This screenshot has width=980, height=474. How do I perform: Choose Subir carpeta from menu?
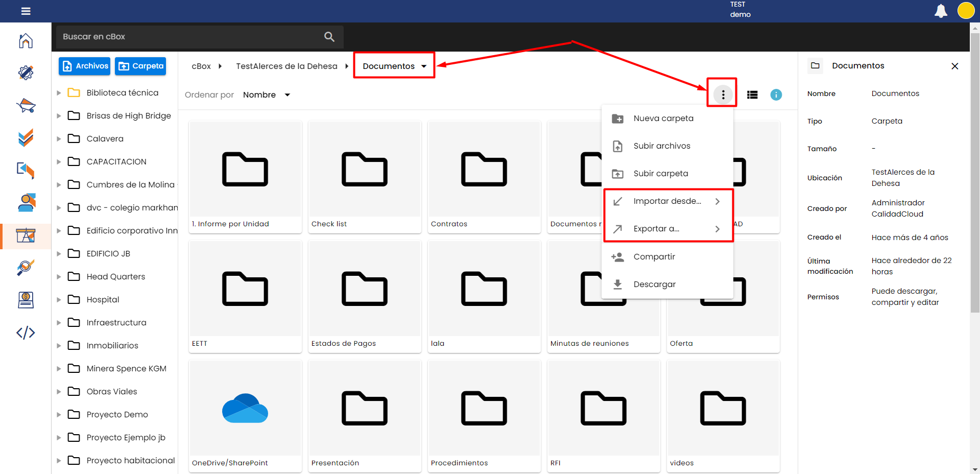[x=667, y=174]
